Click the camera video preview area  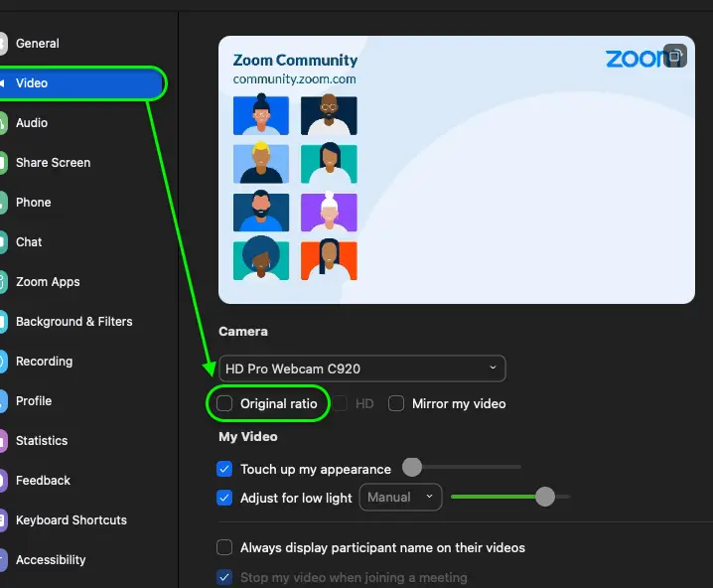click(x=457, y=170)
